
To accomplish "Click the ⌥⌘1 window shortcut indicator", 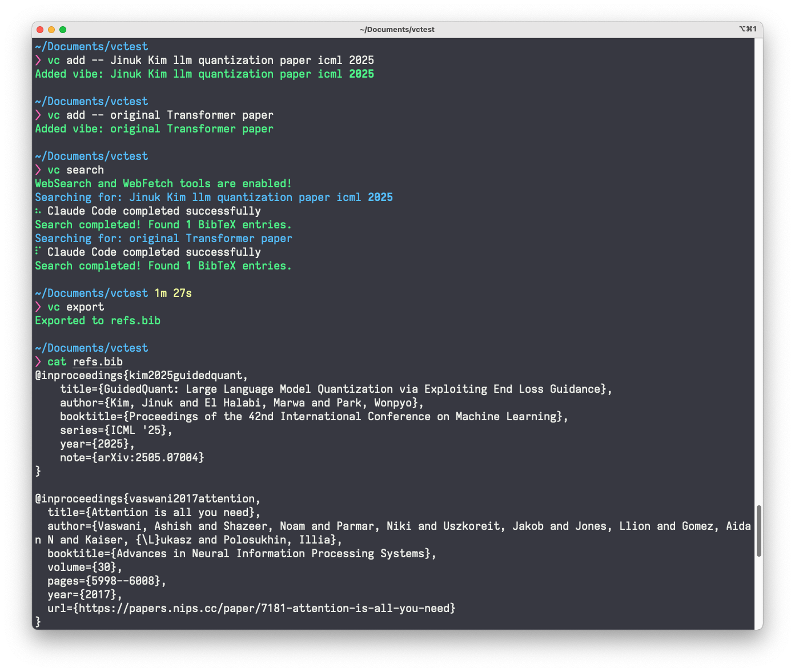I will pos(747,29).
